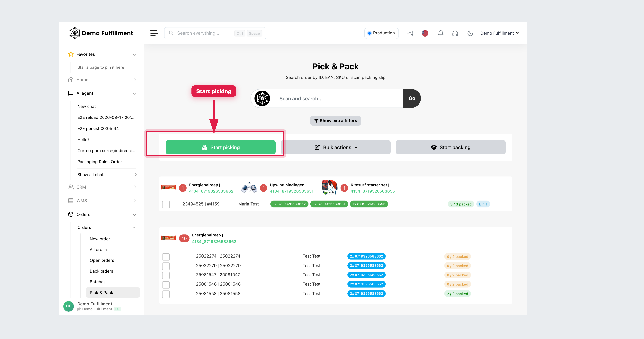Viewport: 644px width, 339px height.
Task: Open Upwind bindingen product thumbnail
Action: 249,187
